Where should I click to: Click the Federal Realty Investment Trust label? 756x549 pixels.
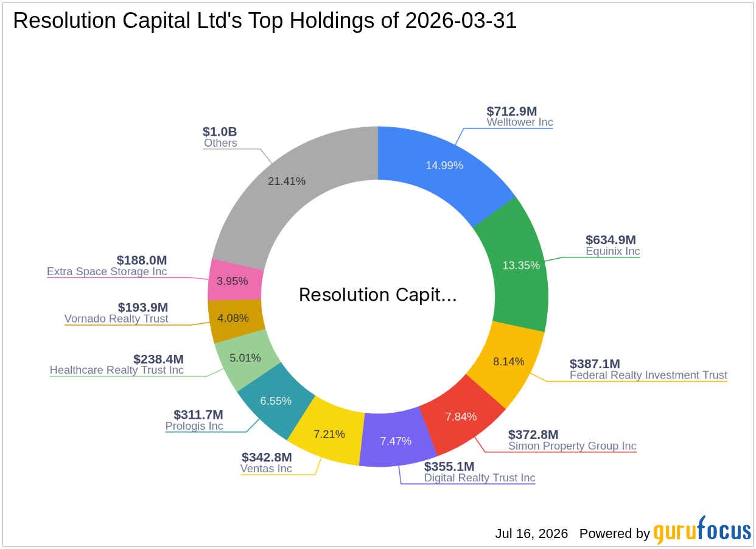coord(648,375)
